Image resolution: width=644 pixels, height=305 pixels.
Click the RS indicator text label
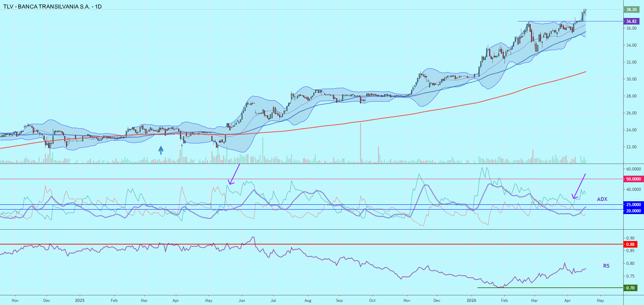606,266
